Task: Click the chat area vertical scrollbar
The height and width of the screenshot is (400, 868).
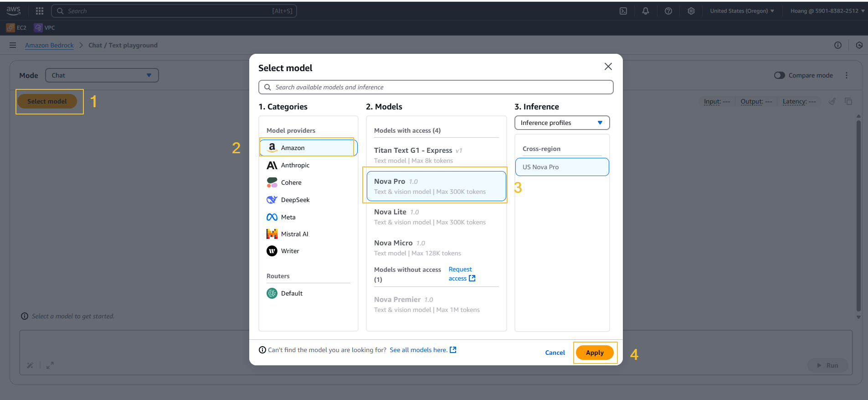Action: [x=858, y=217]
